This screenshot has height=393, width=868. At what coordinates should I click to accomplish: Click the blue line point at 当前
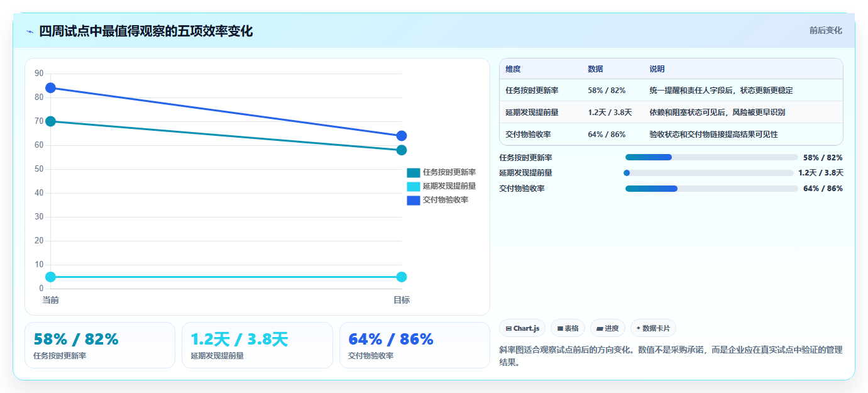[50, 88]
